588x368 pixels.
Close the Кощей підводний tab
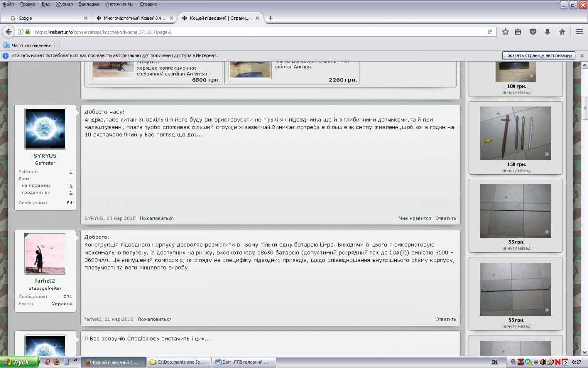(x=257, y=18)
